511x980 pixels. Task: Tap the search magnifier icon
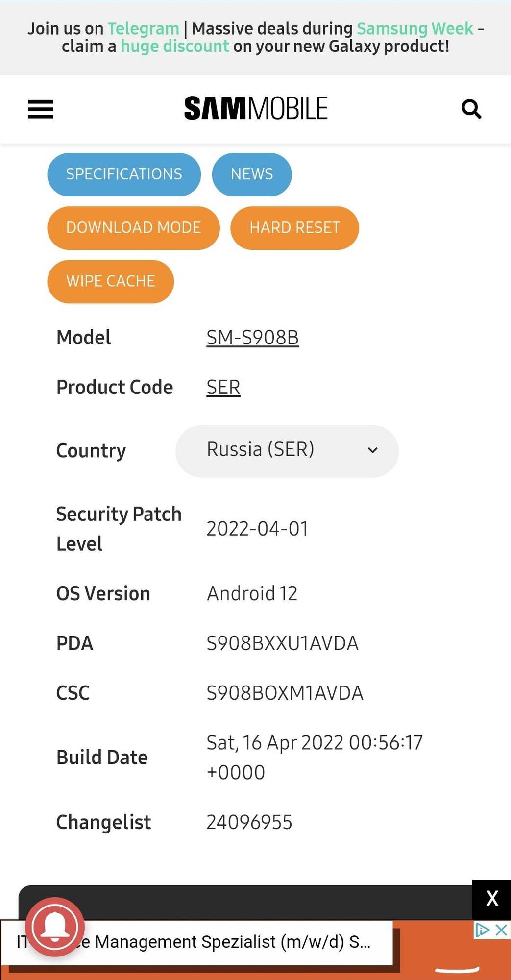point(471,109)
